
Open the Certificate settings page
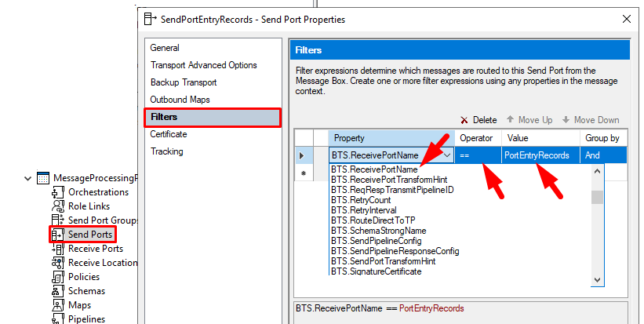point(169,134)
